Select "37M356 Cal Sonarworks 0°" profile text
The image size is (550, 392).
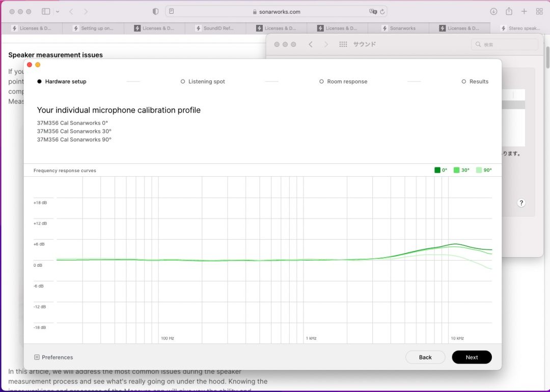click(73, 123)
